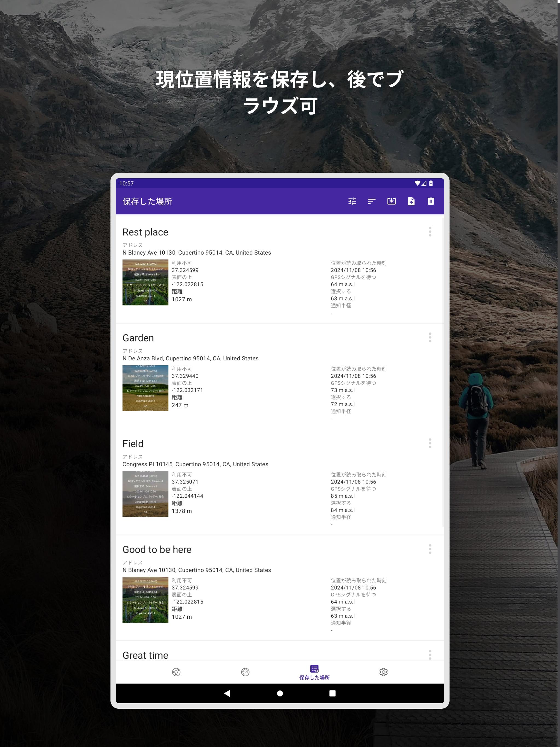Open the filter settings sliders icon
This screenshot has width=560, height=747.
(x=352, y=201)
